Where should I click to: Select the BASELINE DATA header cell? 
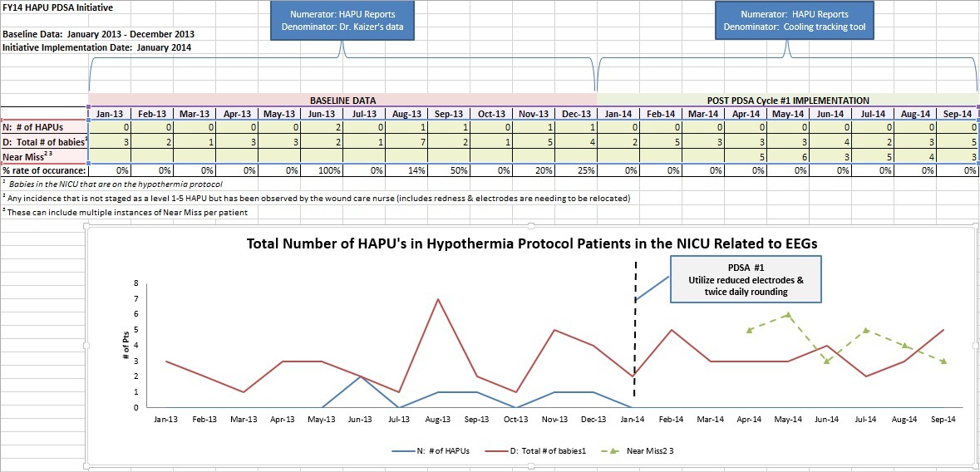[x=342, y=100]
